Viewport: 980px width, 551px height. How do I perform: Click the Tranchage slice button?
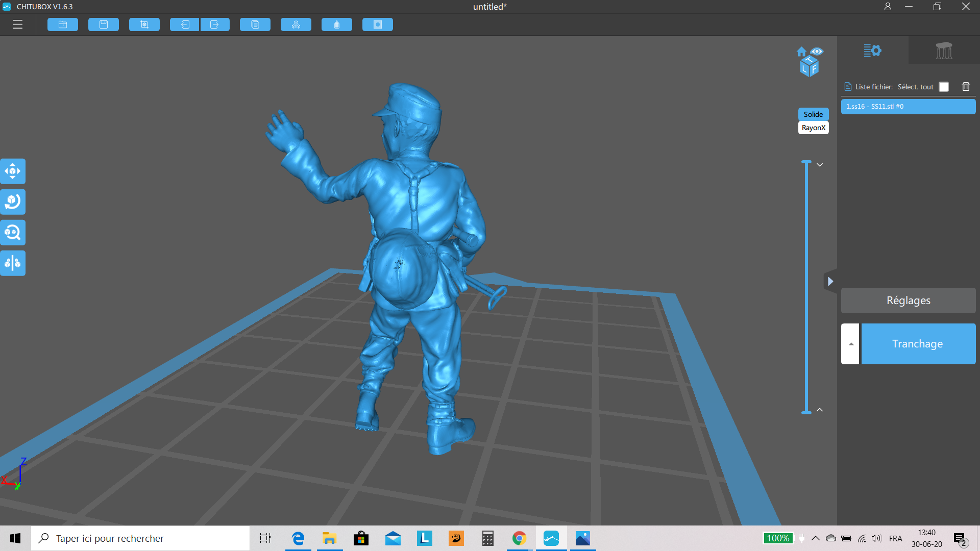918,344
